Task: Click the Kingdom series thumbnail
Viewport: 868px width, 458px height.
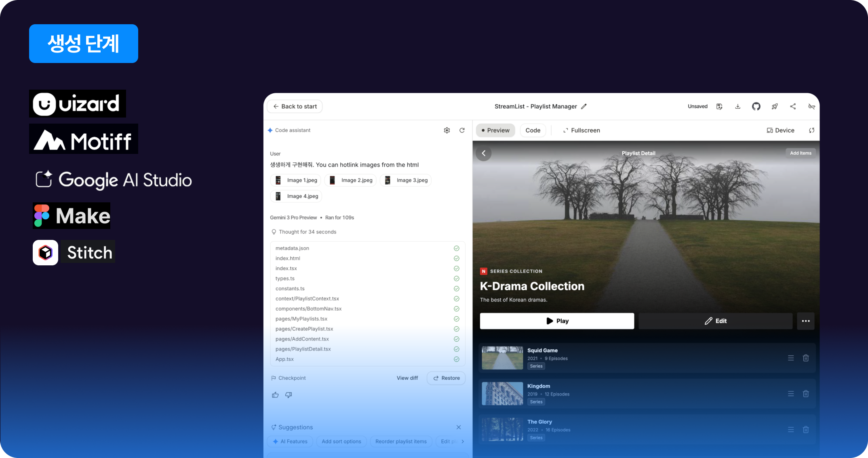Action: (x=502, y=394)
